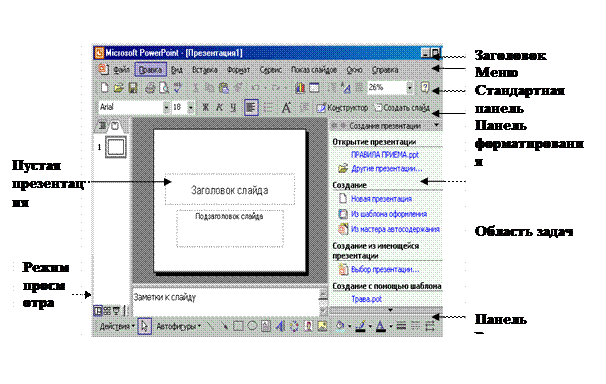Image resolution: width=606 pixels, height=384 pixels.
Task: Click the Print icon in standard toolbar
Action: tap(150, 88)
